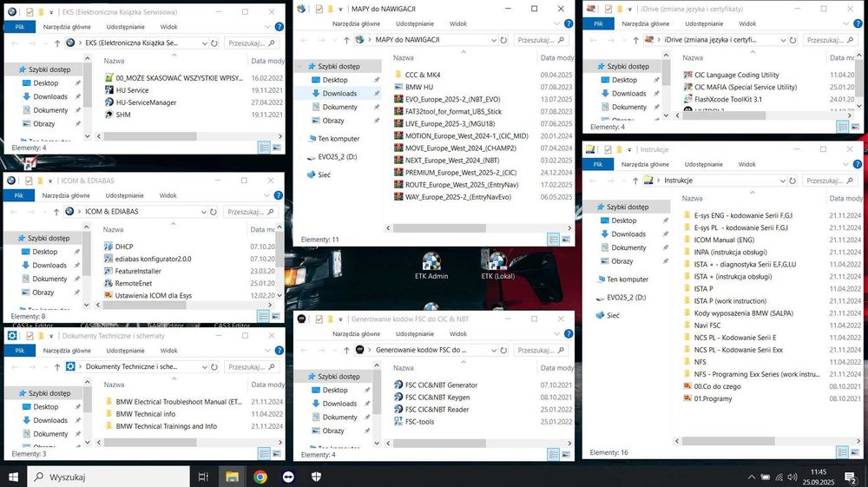Expand address bar dropdown in MAPY do NAWIGACJI
868x487 pixels.
[x=494, y=40]
